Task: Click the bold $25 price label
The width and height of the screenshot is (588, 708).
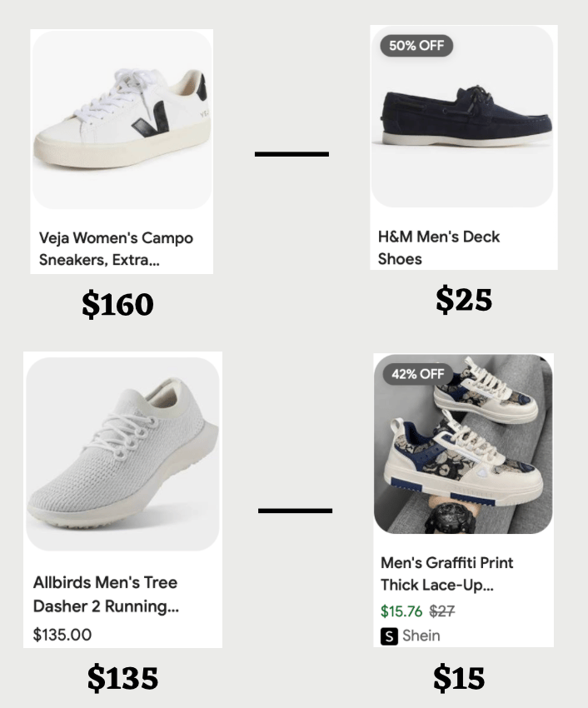Action: tap(464, 300)
